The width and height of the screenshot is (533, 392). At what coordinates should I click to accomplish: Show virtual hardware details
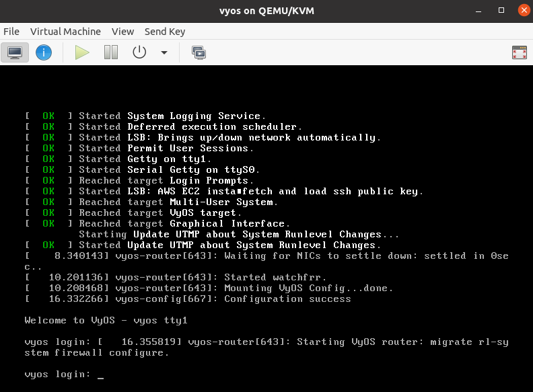[44, 52]
